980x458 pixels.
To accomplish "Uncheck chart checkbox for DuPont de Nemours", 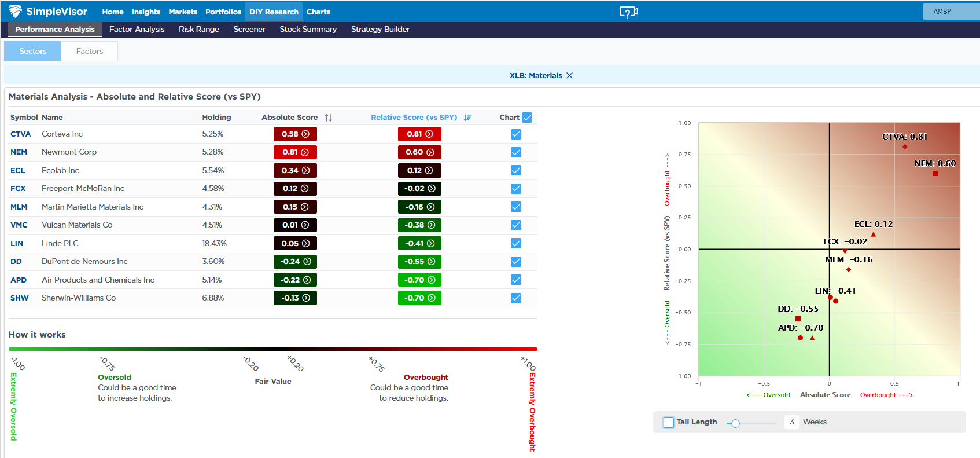I will click(x=516, y=262).
